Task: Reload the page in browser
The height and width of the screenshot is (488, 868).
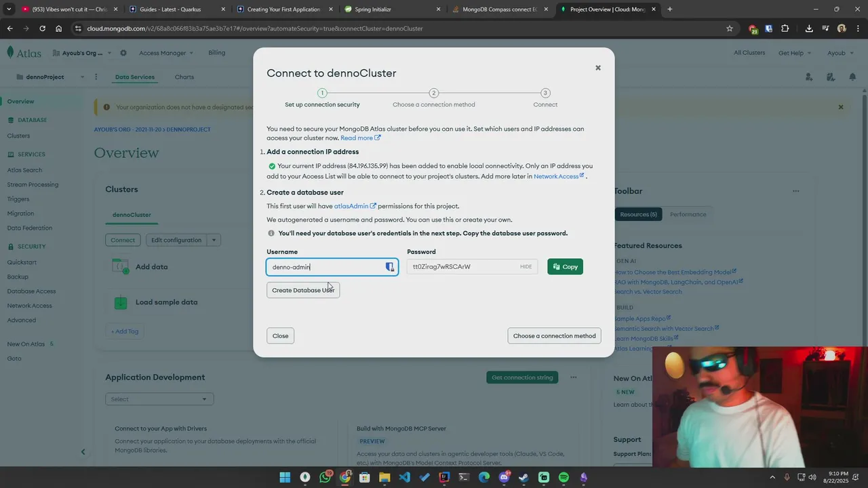Action: [x=42, y=28]
